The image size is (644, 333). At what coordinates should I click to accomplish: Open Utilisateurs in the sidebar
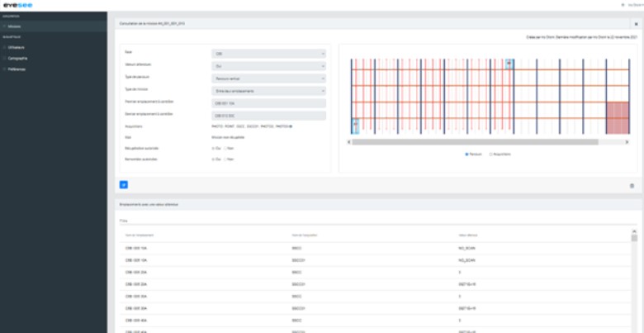coord(54,47)
